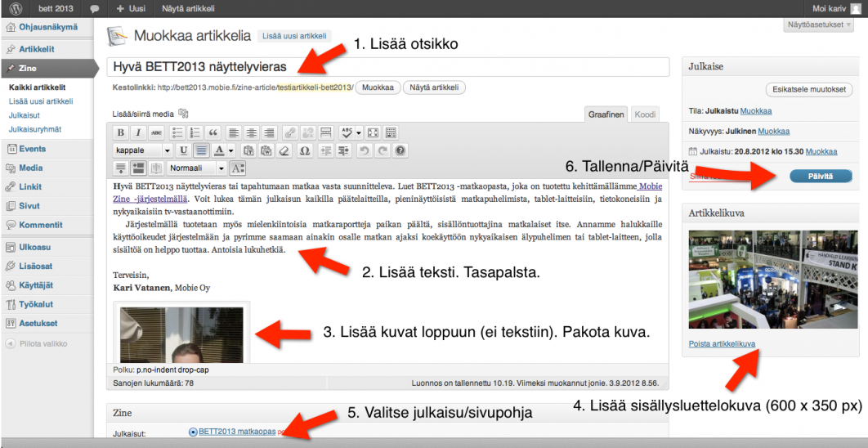This screenshot has width=868, height=448.
Task: Click the Poista artikkelikuva link
Action: tap(722, 343)
